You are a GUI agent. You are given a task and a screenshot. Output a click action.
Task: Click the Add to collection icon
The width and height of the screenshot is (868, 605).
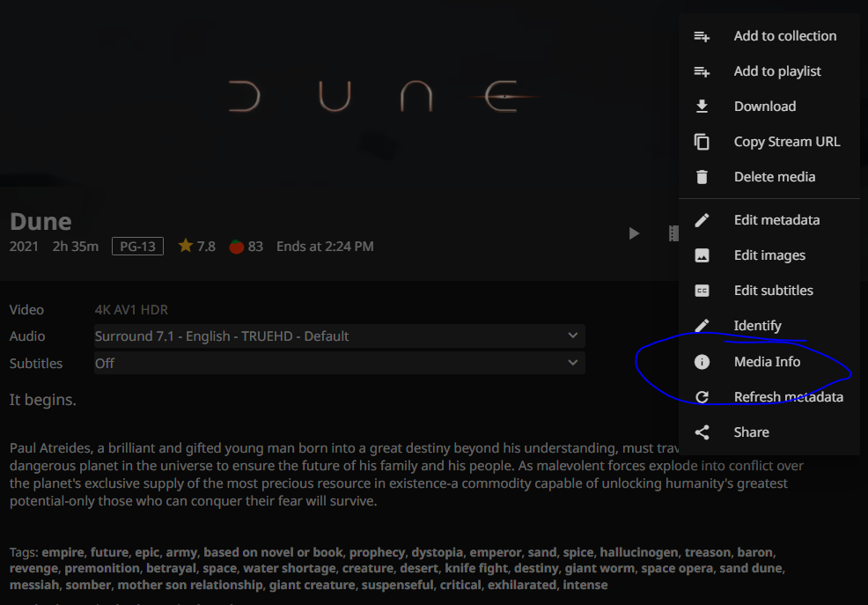[x=702, y=36]
